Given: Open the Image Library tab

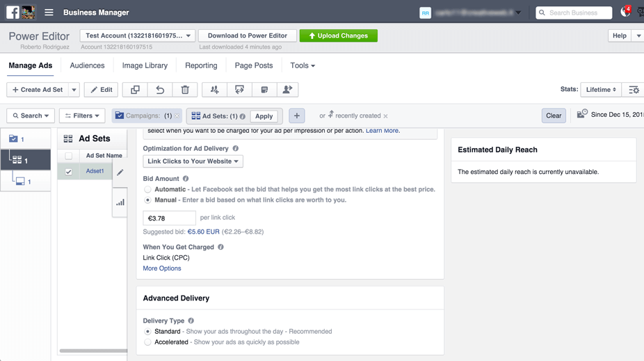Looking at the screenshot, I should 145,65.
